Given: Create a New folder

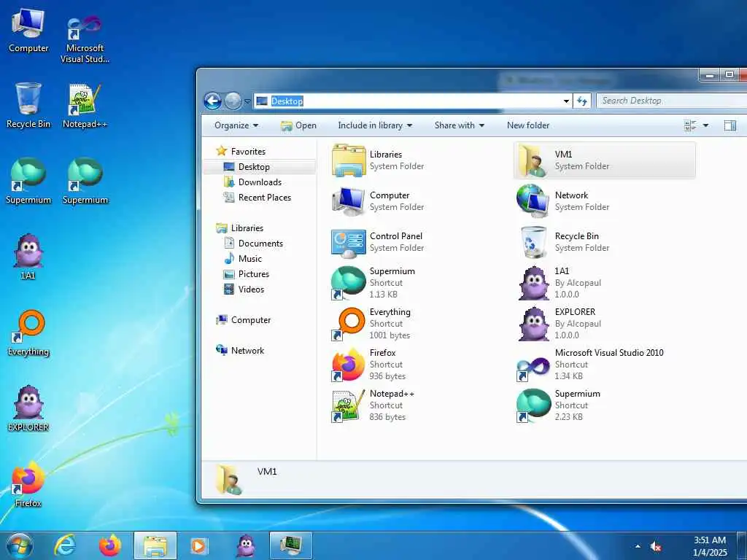Looking at the screenshot, I should [528, 125].
